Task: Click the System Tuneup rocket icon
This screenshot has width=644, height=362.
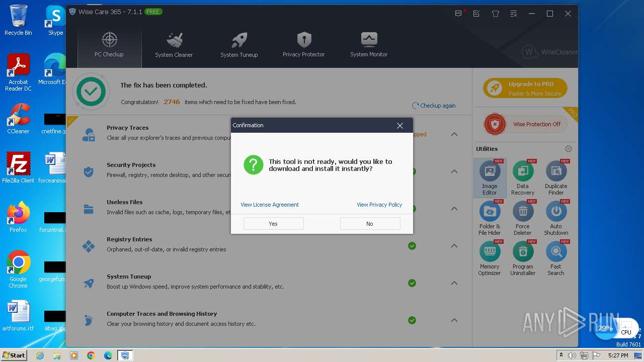Action: coord(89,284)
